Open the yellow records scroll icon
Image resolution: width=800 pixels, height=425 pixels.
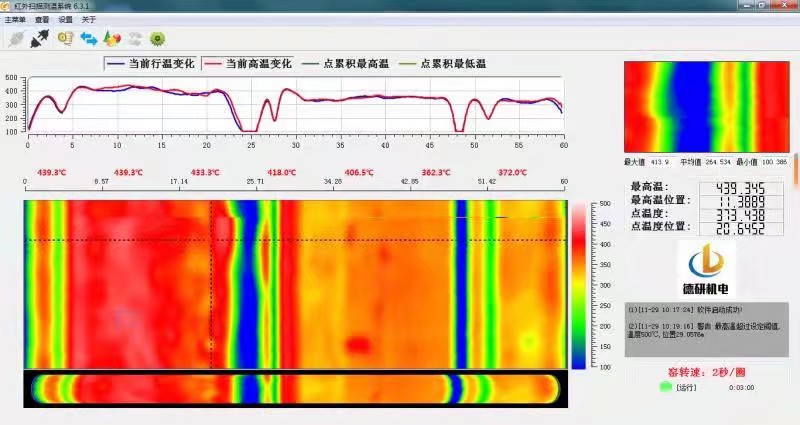tap(65, 39)
